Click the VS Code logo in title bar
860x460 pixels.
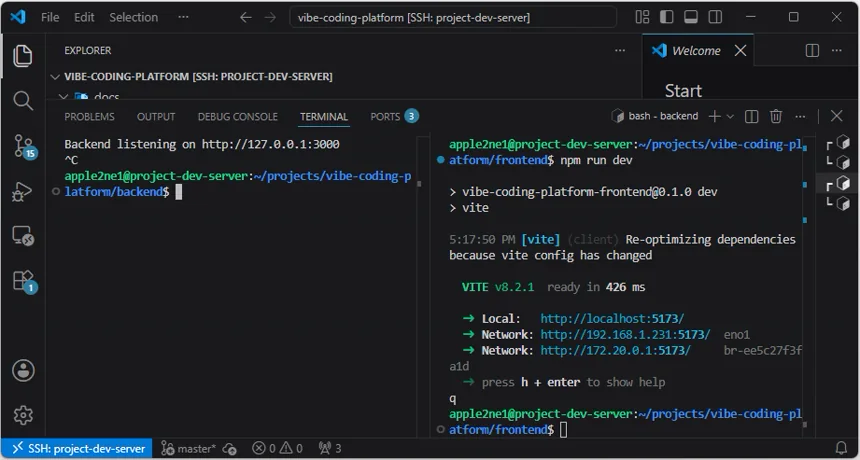click(x=18, y=17)
